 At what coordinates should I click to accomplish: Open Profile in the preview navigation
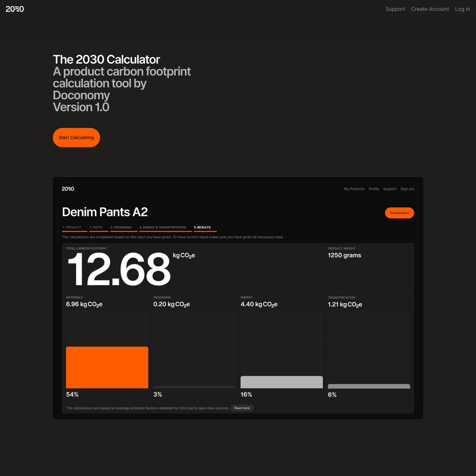[x=374, y=189]
